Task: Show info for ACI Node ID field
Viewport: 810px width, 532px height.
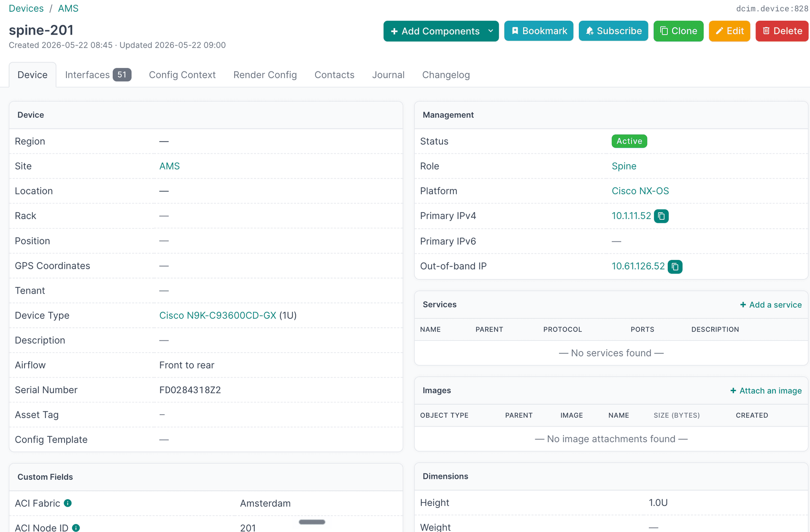Action: click(x=76, y=528)
